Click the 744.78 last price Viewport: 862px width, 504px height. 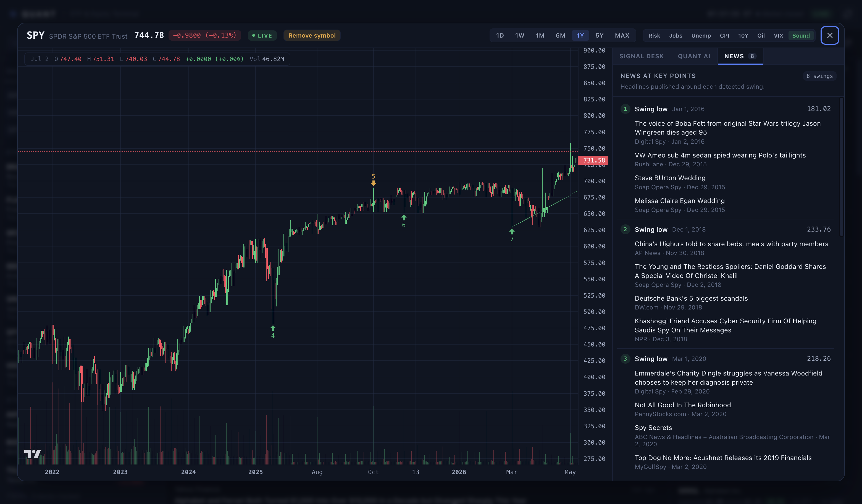(149, 35)
